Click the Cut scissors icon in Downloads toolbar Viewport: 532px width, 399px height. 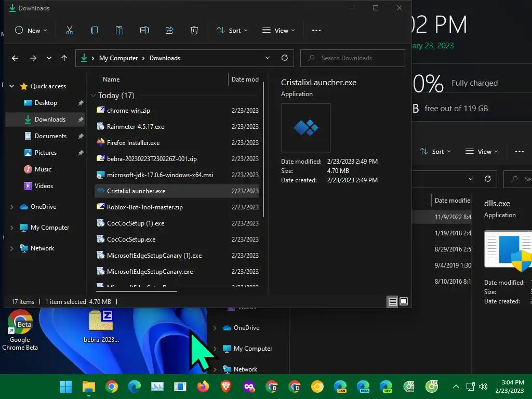tap(69, 31)
